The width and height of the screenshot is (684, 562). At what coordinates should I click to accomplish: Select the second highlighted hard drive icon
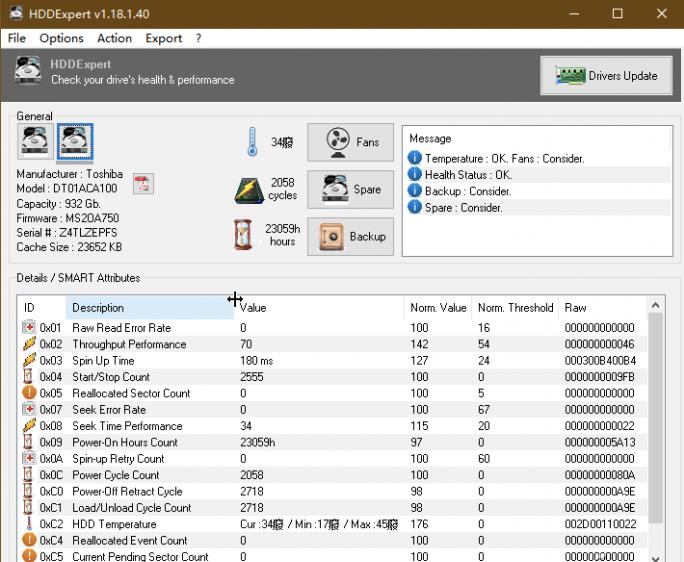pyautogui.click(x=75, y=141)
